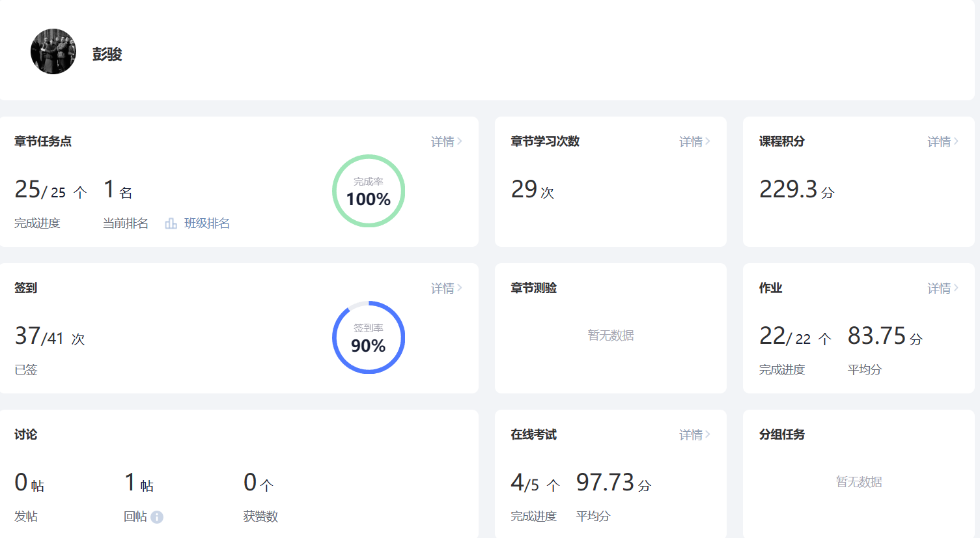This screenshot has height=538, width=980.
Task: Click the 22/22 个 homework progress value
Action: point(796,336)
